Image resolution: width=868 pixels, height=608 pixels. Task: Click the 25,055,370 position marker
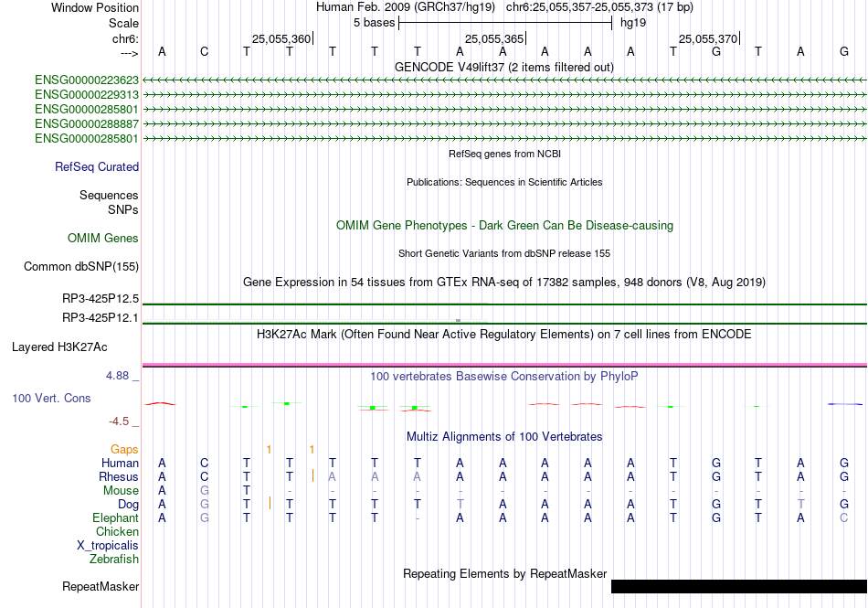[x=709, y=38]
